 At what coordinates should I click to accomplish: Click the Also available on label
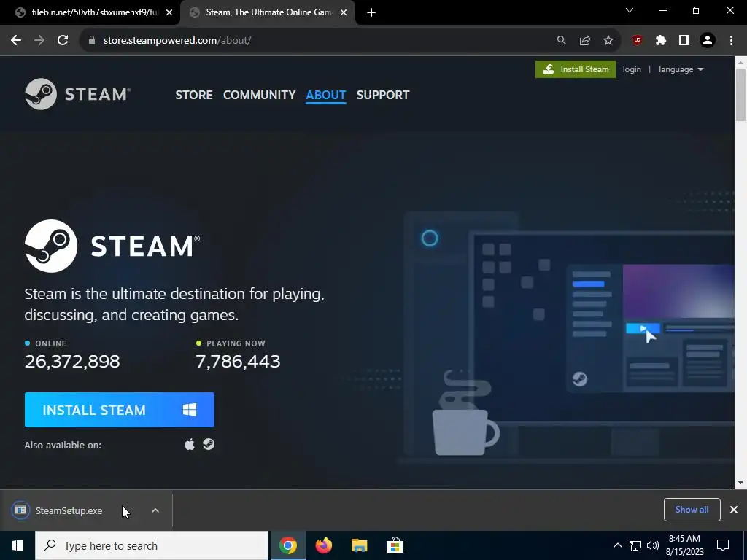pos(63,446)
